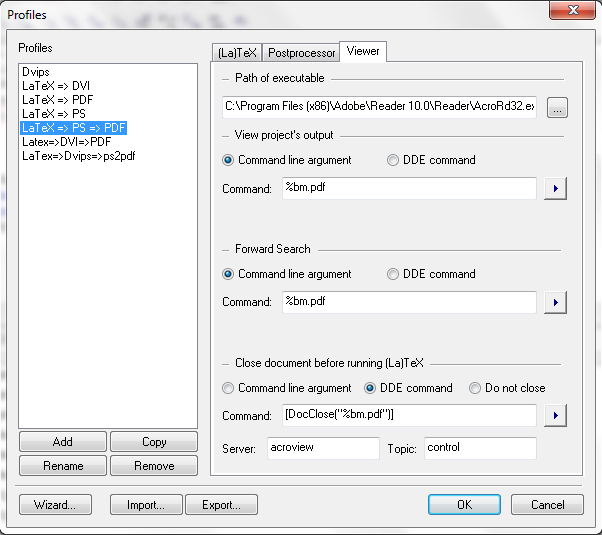
Task: Click the Path of executable input field
Action: click(379, 107)
